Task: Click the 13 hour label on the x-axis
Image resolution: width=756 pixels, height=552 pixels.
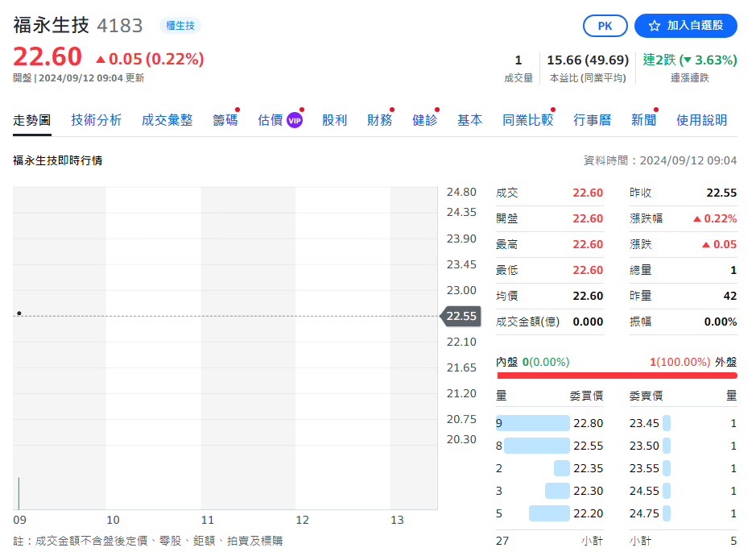Action: pos(397,520)
